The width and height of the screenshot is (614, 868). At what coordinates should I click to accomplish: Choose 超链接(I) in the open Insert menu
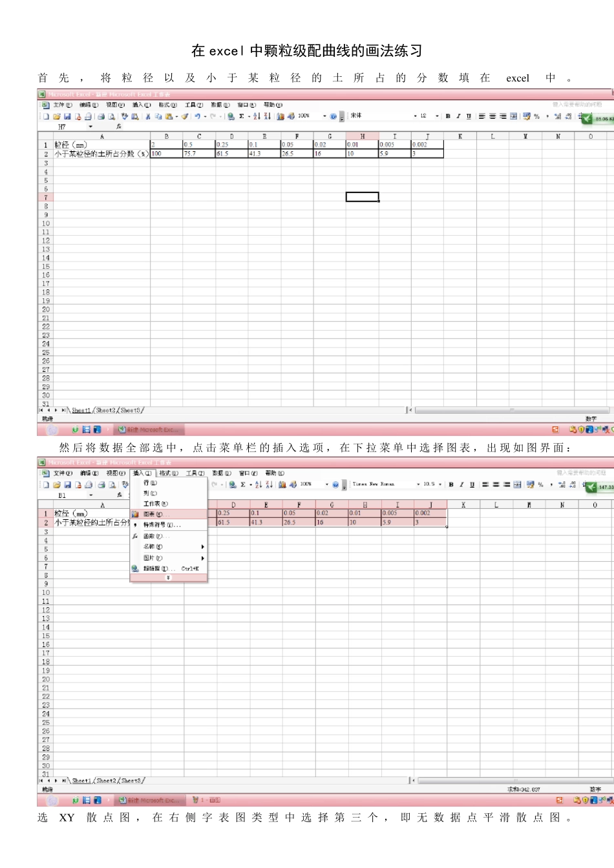pos(168,568)
